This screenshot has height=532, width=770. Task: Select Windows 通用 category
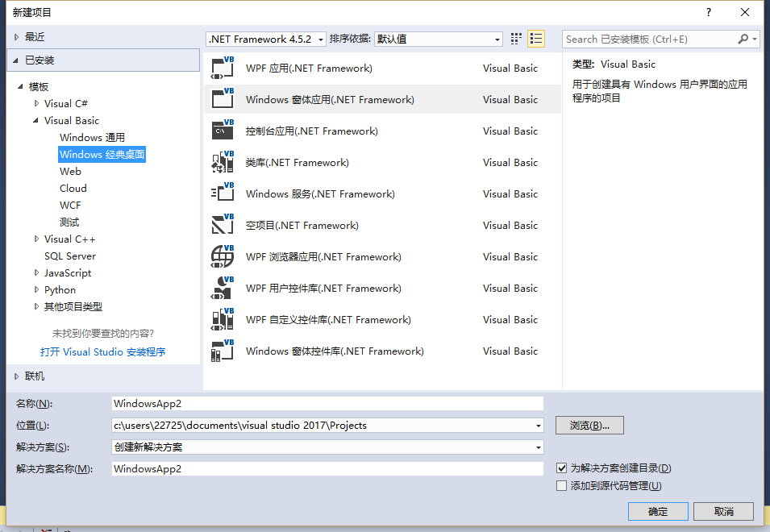(93, 137)
